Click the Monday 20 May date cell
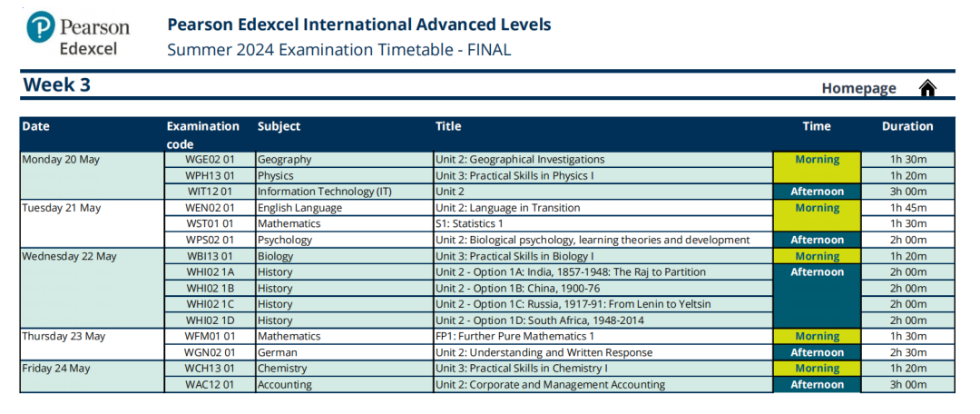The height and width of the screenshot is (414, 980). click(92, 176)
